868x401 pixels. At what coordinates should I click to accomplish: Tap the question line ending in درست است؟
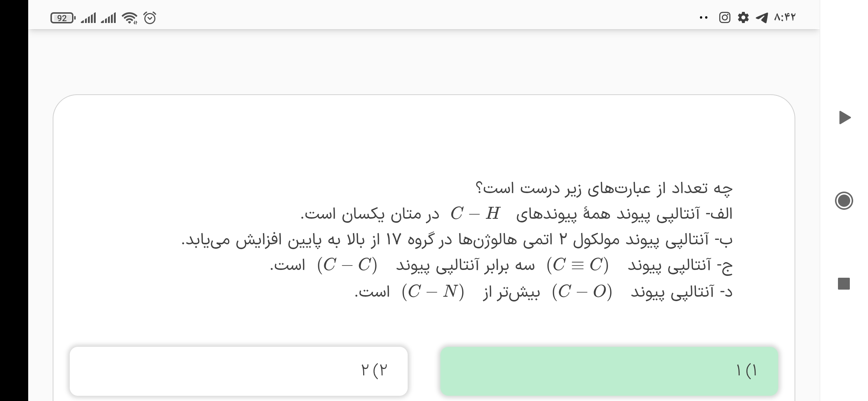pyautogui.click(x=604, y=188)
